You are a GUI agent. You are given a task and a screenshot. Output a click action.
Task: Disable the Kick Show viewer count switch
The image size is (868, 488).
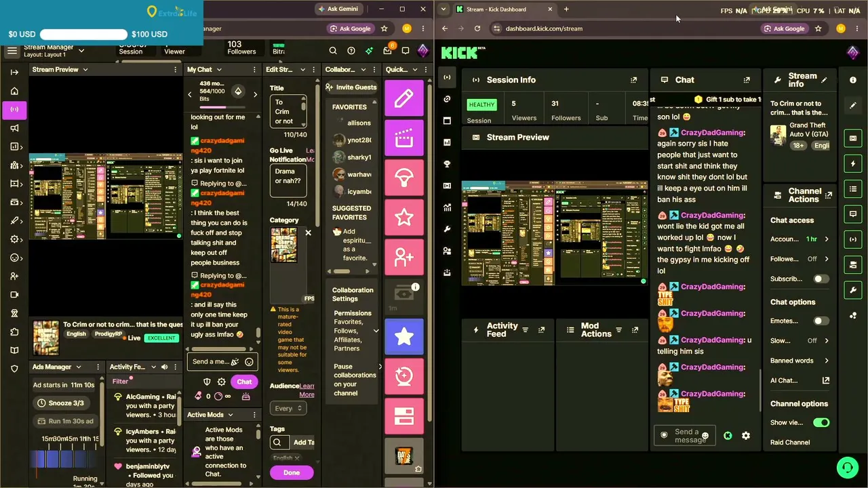[x=821, y=422]
